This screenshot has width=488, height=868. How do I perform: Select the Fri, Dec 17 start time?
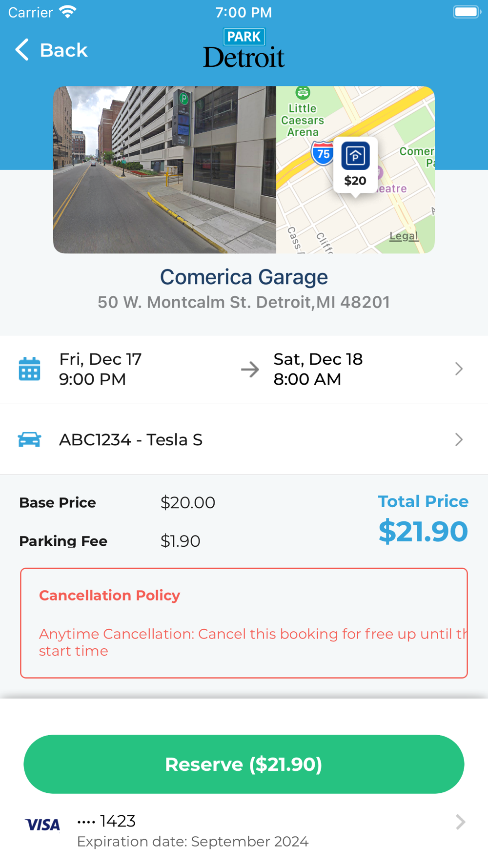point(101,369)
